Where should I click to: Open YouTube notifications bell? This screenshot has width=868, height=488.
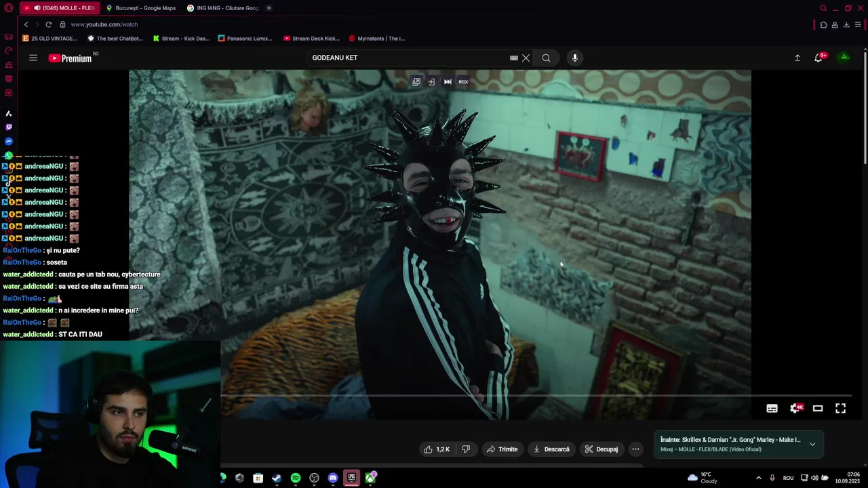(818, 58)
